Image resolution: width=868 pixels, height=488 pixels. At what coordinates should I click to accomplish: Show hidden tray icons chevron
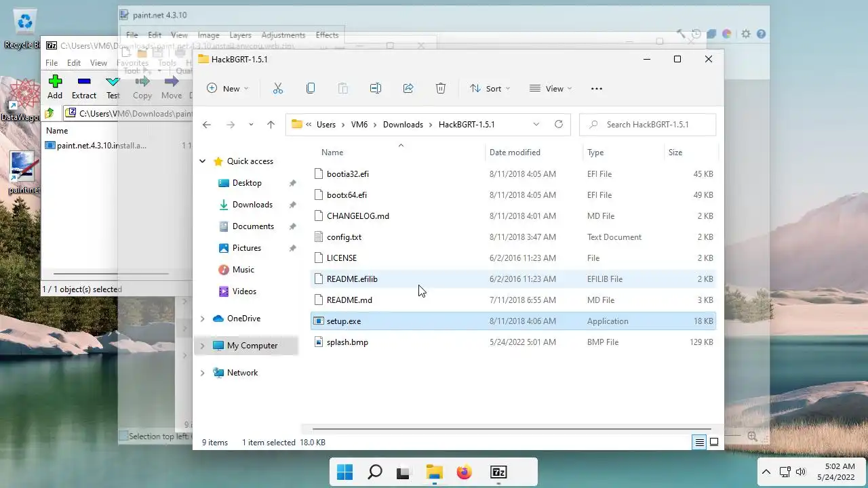(x=766, y=472)
